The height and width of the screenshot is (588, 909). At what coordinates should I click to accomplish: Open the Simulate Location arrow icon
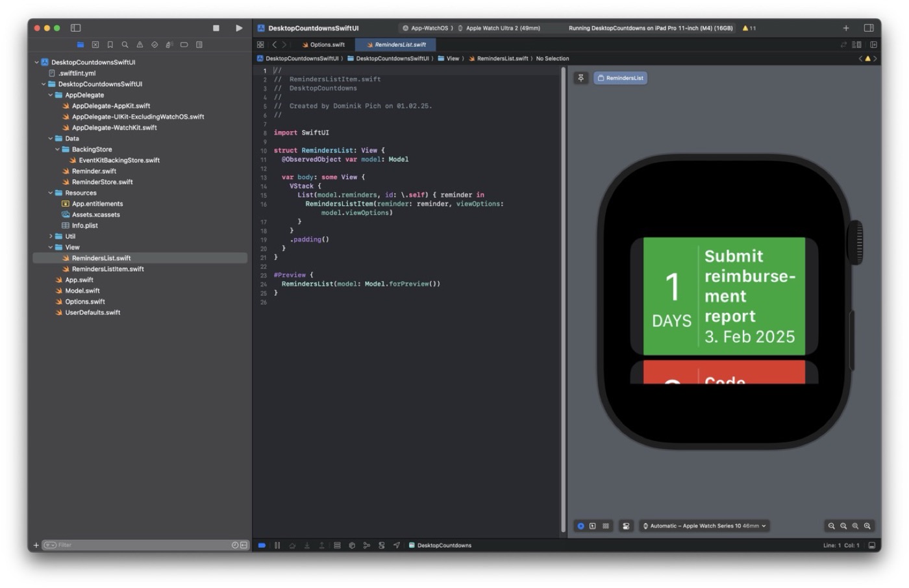[x=396, y=545]
